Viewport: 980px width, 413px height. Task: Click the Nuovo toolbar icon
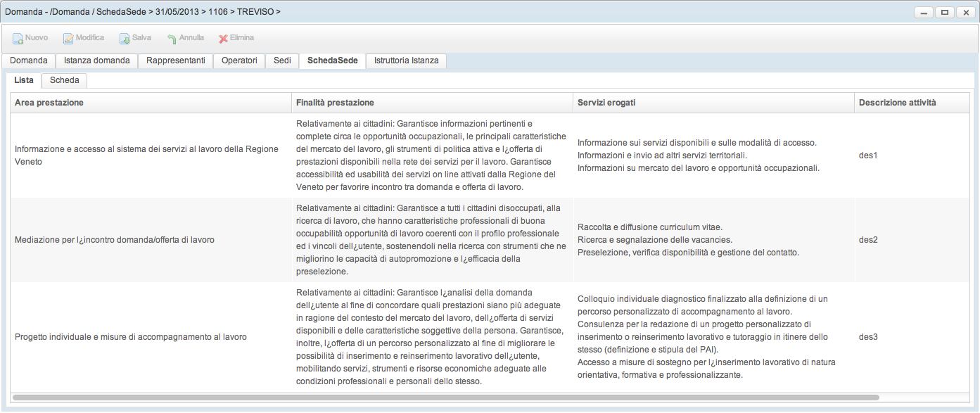18,39
